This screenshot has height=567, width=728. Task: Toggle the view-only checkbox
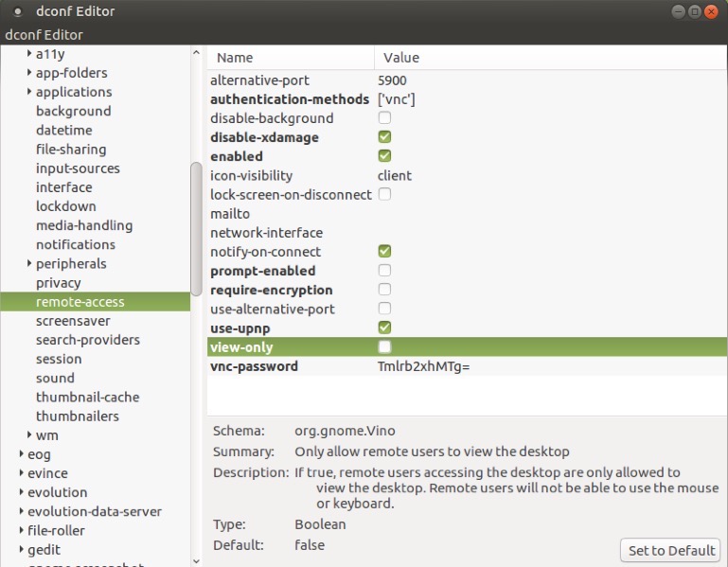384,347
